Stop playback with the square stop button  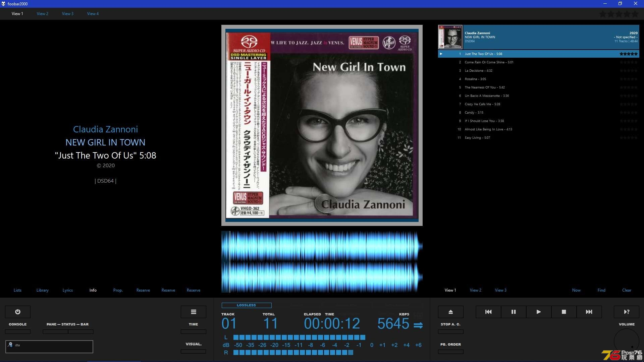pos(564,312)
